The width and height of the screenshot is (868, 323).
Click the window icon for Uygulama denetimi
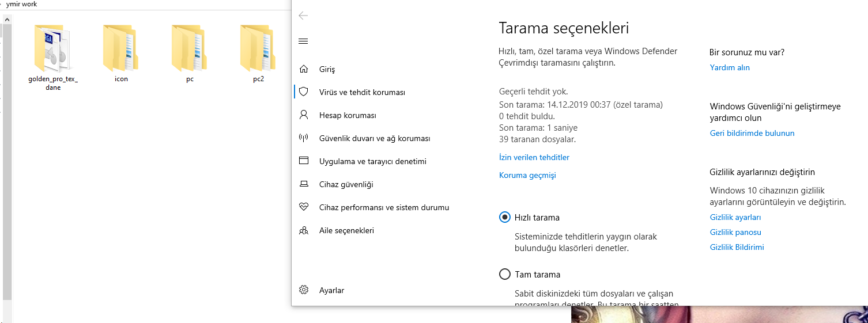point(304,161)
